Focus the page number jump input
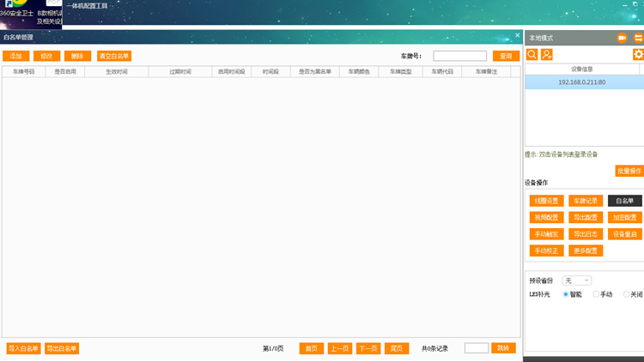 pos(477,348)
